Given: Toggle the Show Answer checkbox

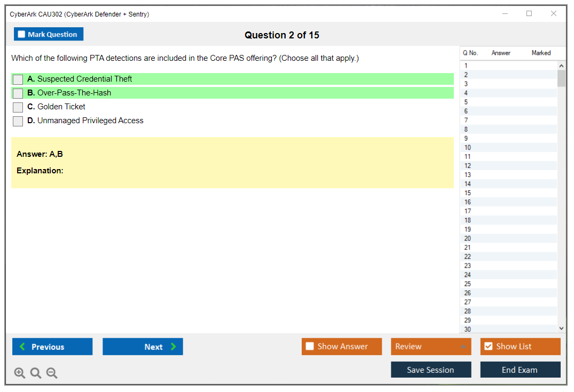Looking at the screenshot, I should coord(310,347).
